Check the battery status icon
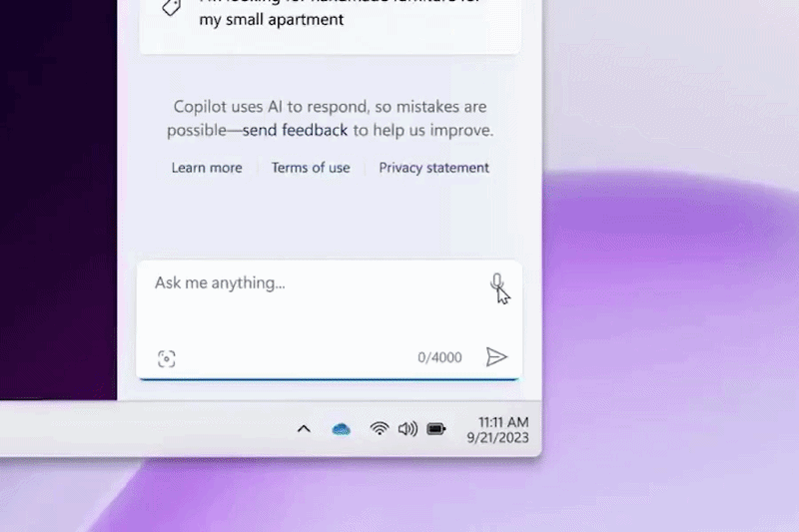799x532 pixels. point(436,429)
